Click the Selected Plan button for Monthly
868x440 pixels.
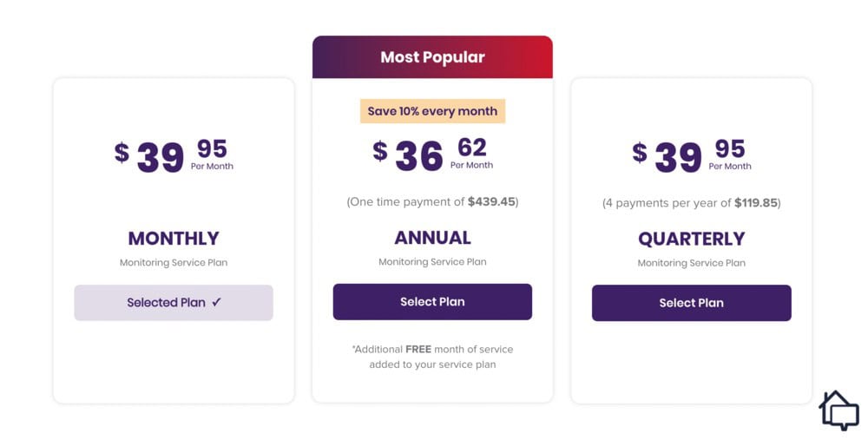tap(174, 303)
